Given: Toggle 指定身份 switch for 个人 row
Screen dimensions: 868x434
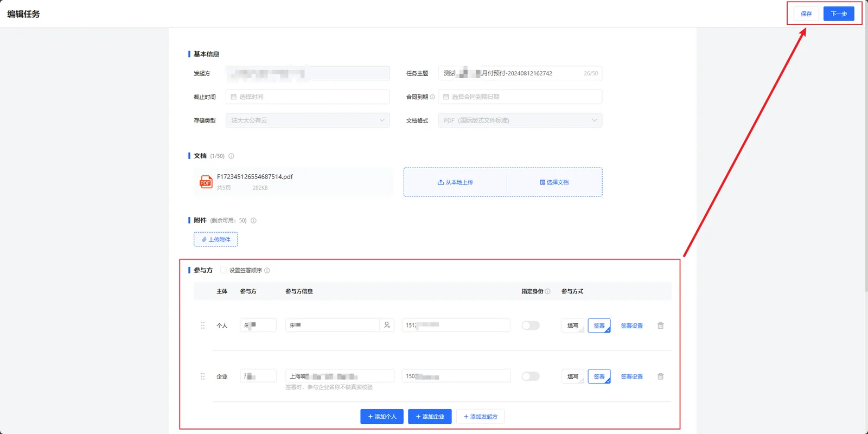Looking at the screenshot, I should [531, 325].
